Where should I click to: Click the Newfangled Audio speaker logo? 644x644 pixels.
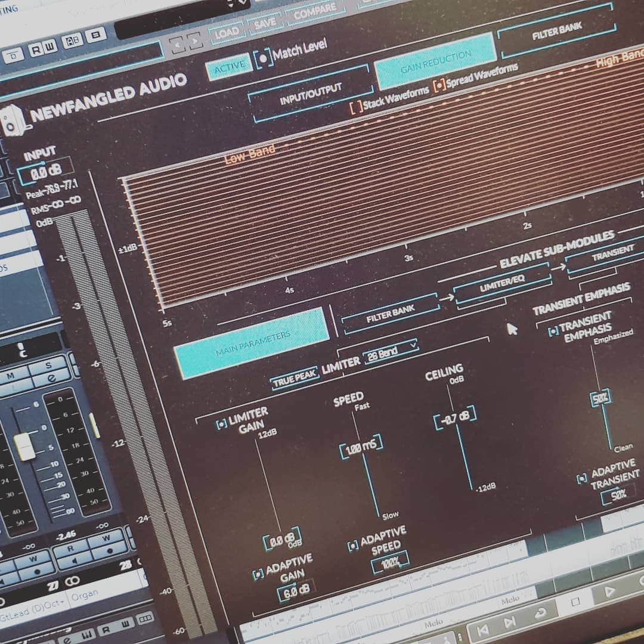pyautogui.click(x=14, y=120)
